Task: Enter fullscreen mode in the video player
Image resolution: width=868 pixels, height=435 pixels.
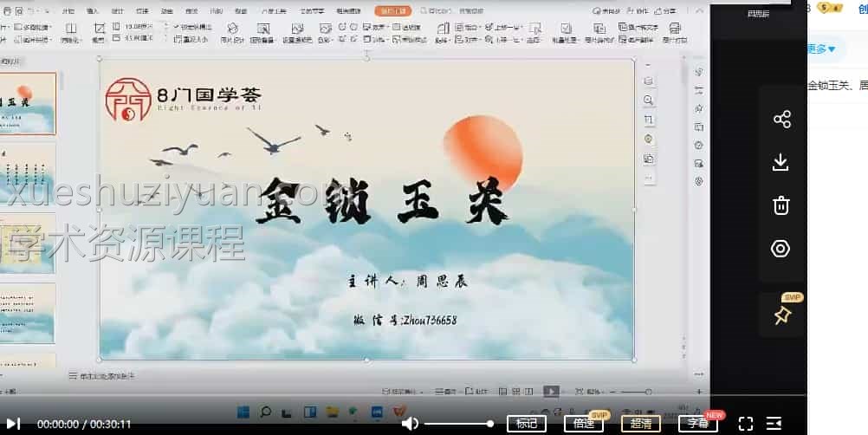Action: (x=745, y=424)
